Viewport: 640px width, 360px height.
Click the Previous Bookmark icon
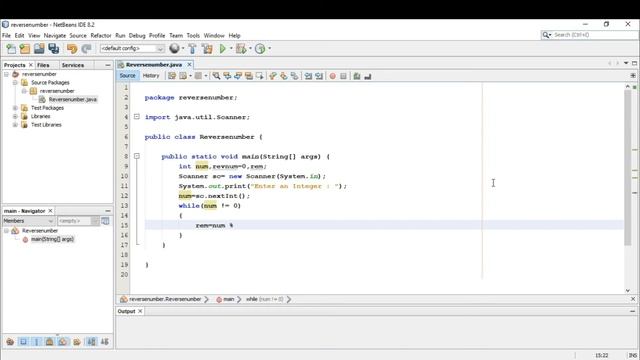[273, 76]
